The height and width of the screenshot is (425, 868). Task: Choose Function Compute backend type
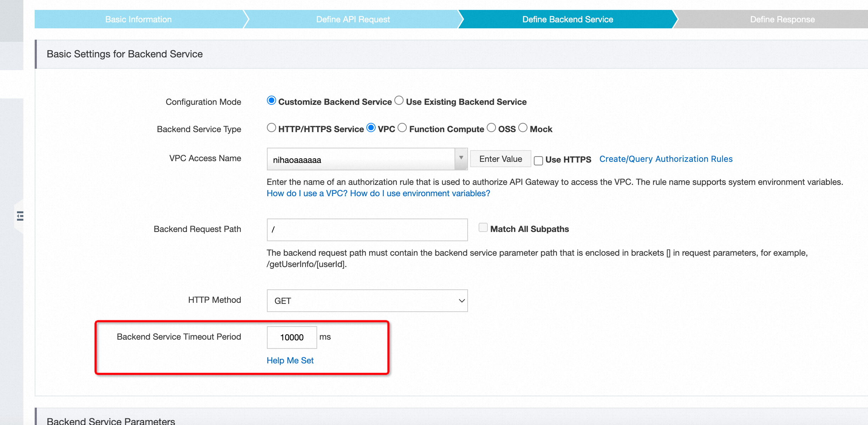402,128
